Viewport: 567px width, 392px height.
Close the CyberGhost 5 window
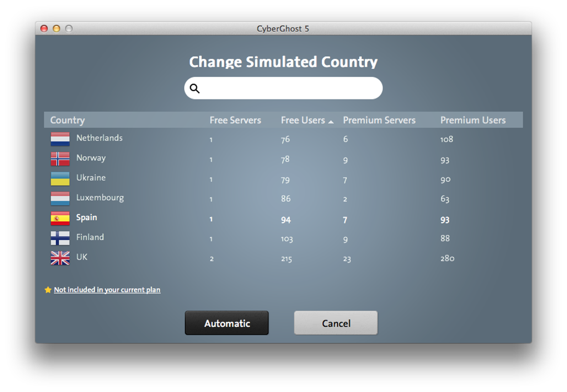(44, 28)
